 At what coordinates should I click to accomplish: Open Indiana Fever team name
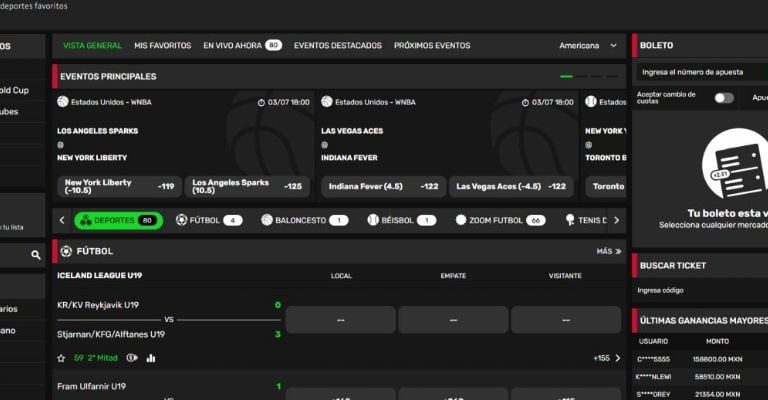pos(349,158)
